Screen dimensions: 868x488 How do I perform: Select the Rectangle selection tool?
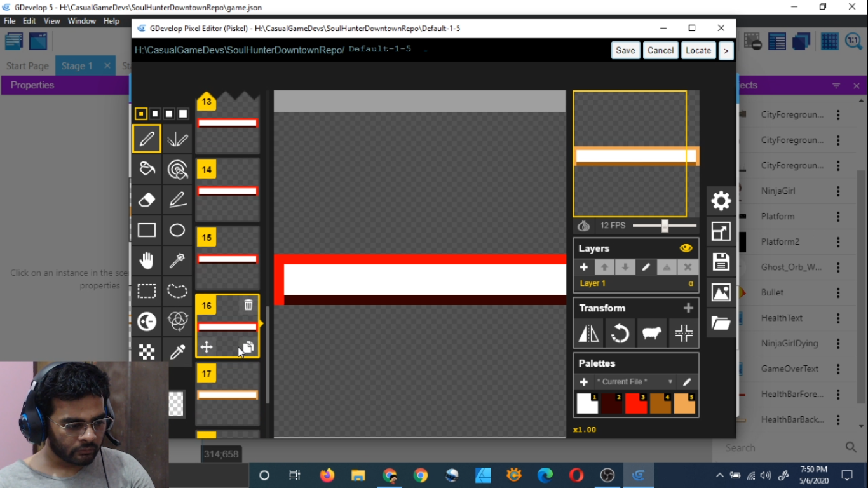click(147, 291)
